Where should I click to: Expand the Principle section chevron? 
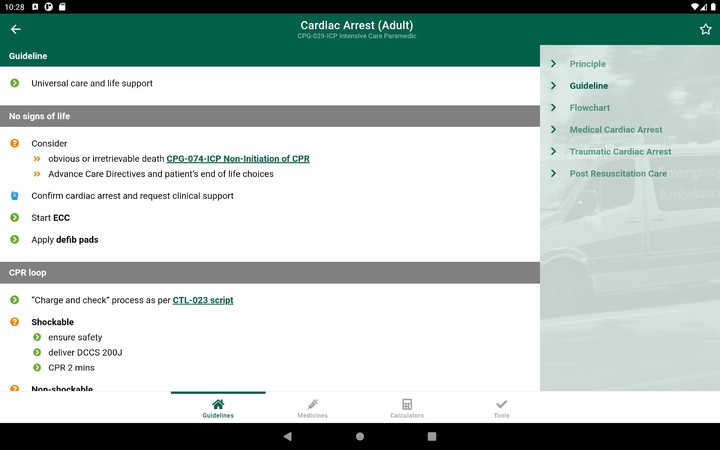coord(553,64)
